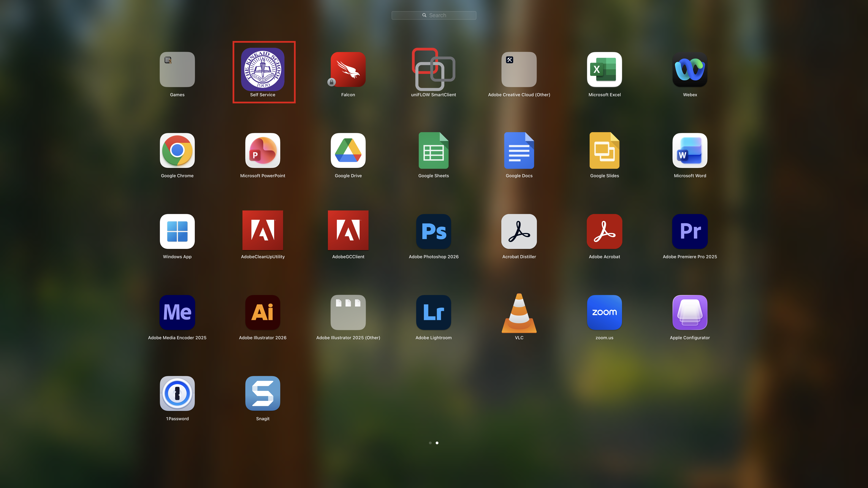868x488 pixels.
Task: Launch the Snagit app
Action: tap(262, 393)
